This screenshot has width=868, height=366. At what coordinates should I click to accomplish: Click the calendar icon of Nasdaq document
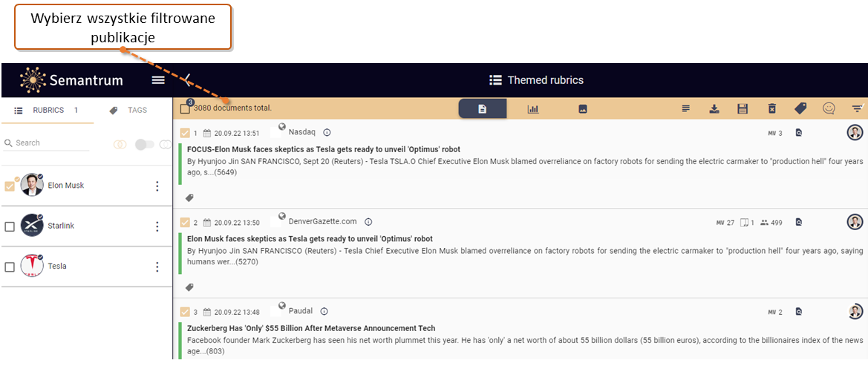(208, 133)
